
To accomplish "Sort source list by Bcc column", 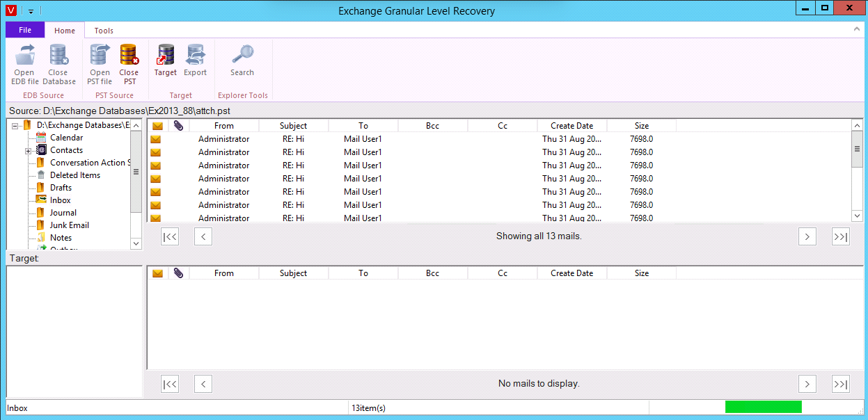I will click(x=433, y=126).
